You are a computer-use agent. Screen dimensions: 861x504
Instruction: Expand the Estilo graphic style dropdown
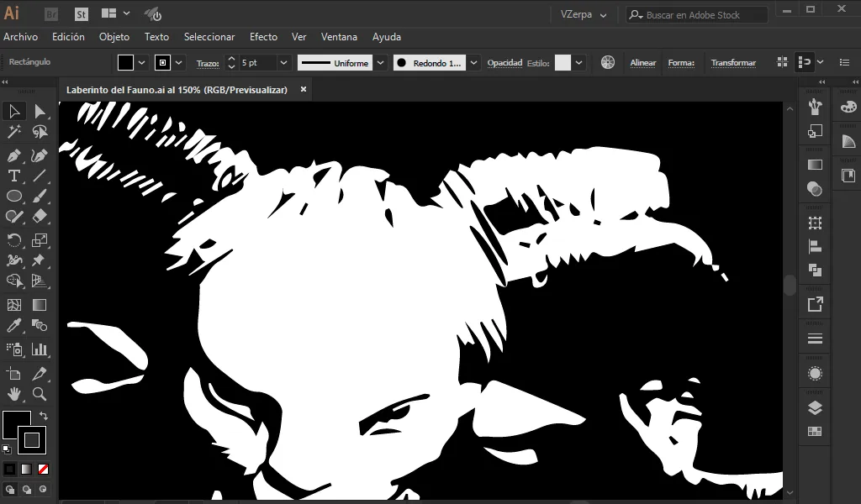[x=578, y=62]
